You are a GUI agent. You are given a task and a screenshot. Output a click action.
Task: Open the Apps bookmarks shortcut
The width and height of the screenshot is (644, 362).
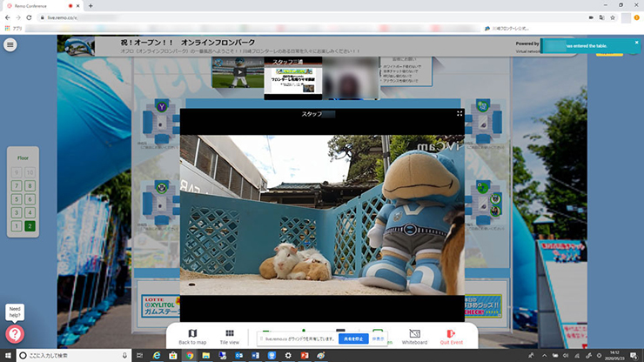[x=13, y=29]
